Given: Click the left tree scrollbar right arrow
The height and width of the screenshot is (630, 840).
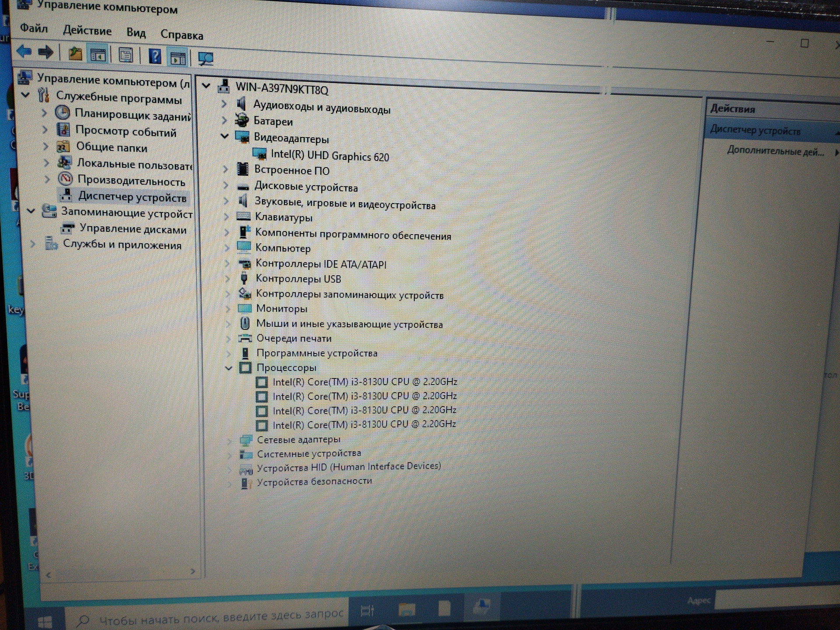Looking at the screenshot, I should coord(192,571).
